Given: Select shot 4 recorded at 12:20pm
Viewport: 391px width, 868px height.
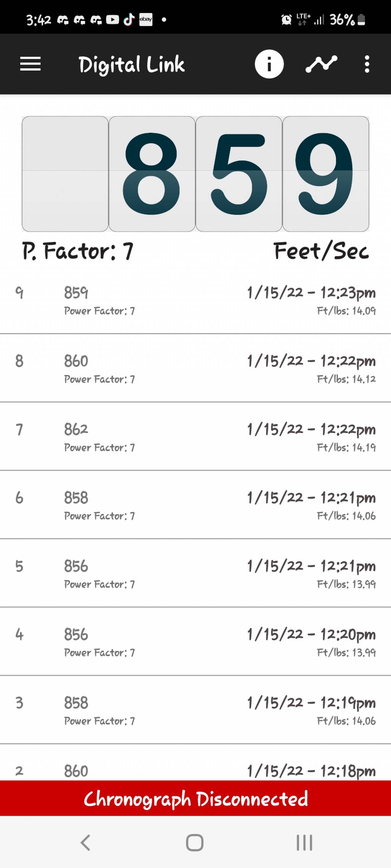Looking at the screenshot, I should tap(195, 641).
